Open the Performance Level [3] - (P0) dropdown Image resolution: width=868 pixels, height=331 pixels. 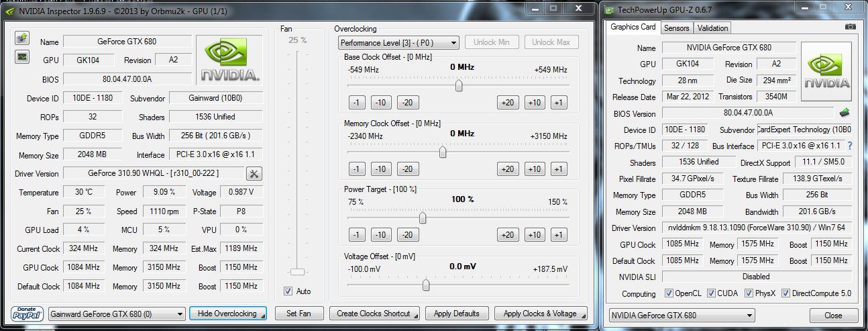tap(398, 42)
